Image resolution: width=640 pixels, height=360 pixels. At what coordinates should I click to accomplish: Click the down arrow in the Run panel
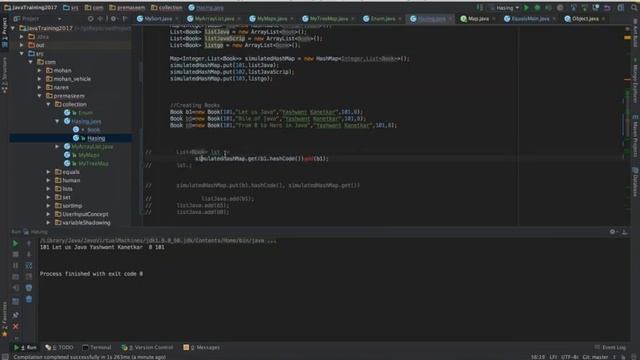click(29, 254)
